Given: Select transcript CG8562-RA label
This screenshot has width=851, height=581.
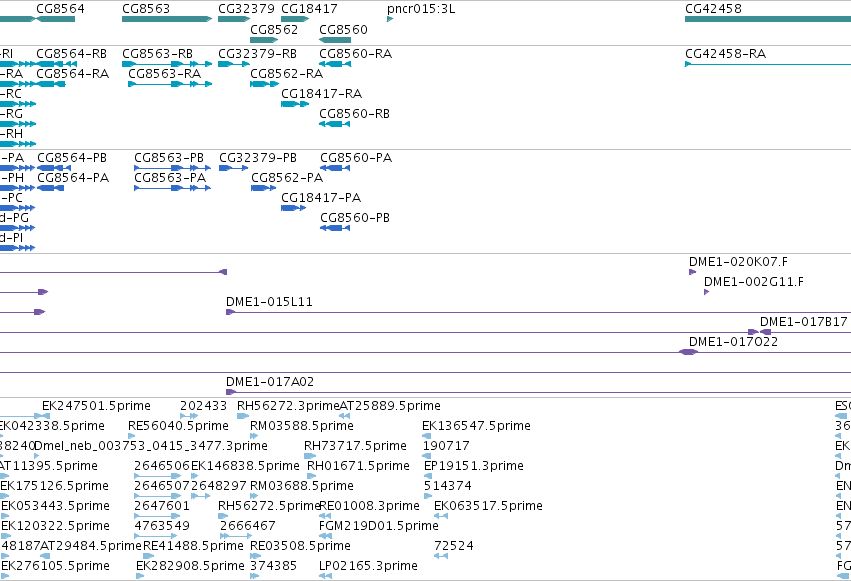Looking at the screenshot, I should pos(287,73).
